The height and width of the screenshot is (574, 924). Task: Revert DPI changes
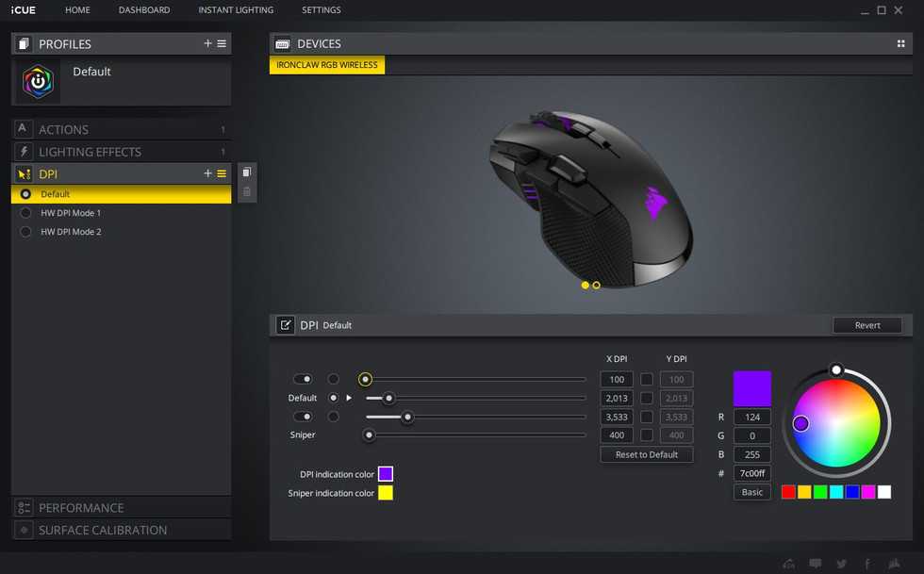pyautogui.click(x=867, y=325)
